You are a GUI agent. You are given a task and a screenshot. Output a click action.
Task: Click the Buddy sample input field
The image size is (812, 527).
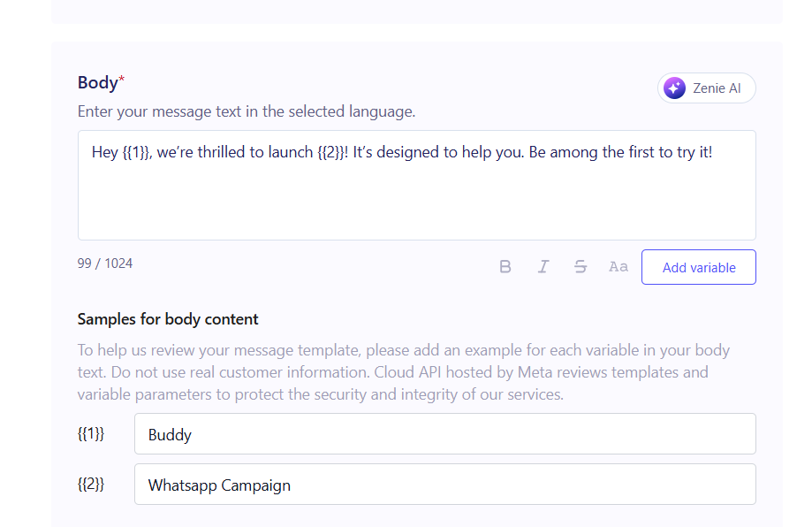[x=444, y=434]
